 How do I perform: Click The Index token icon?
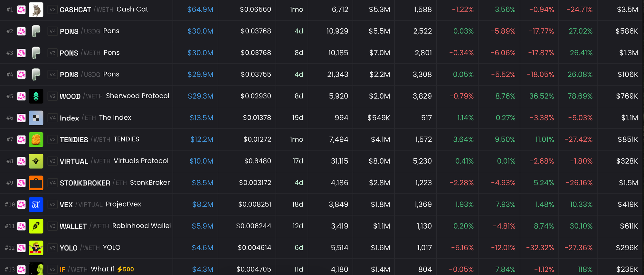[x=36, y=118]
